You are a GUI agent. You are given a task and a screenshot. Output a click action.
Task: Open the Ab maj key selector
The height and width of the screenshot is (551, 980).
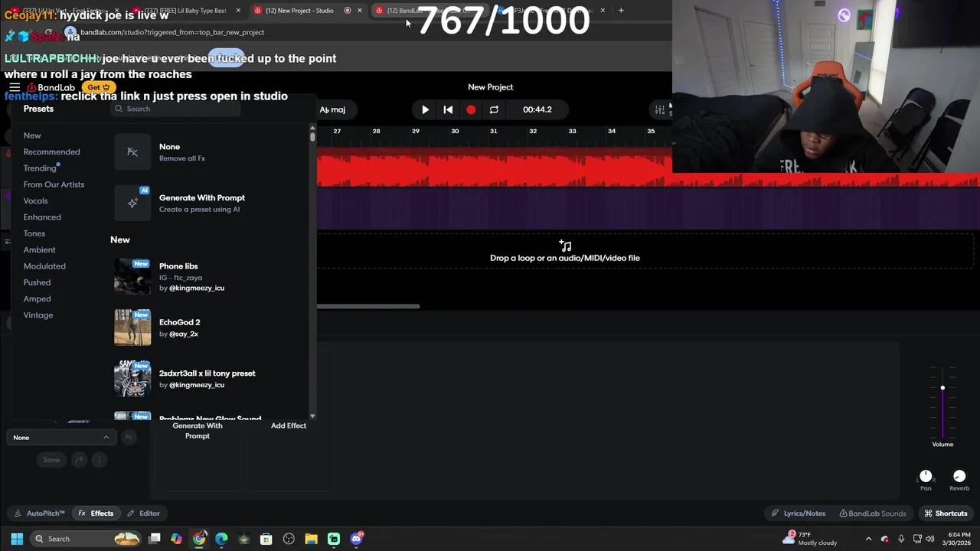coord(332,109)
